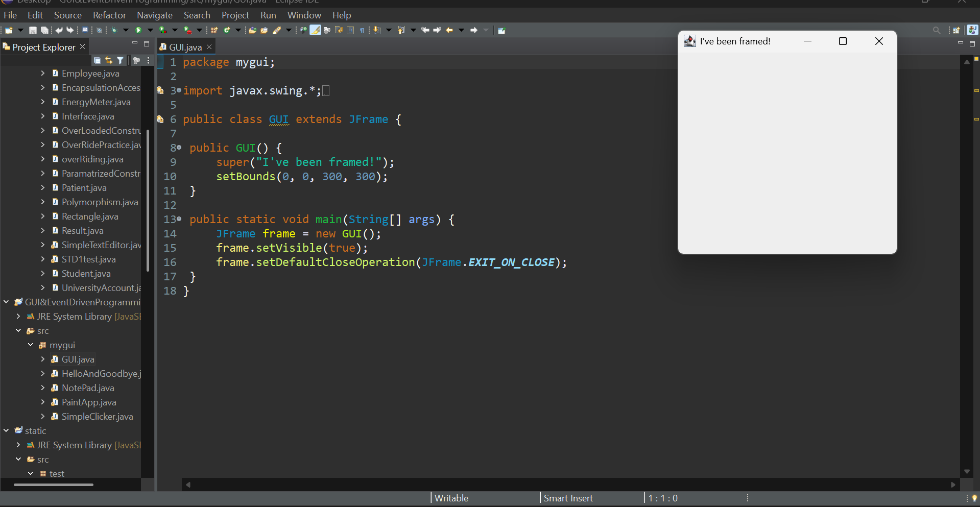Open the View Menu of Project Explorer
Screen dimensions: 980x507
coord(149,60)
